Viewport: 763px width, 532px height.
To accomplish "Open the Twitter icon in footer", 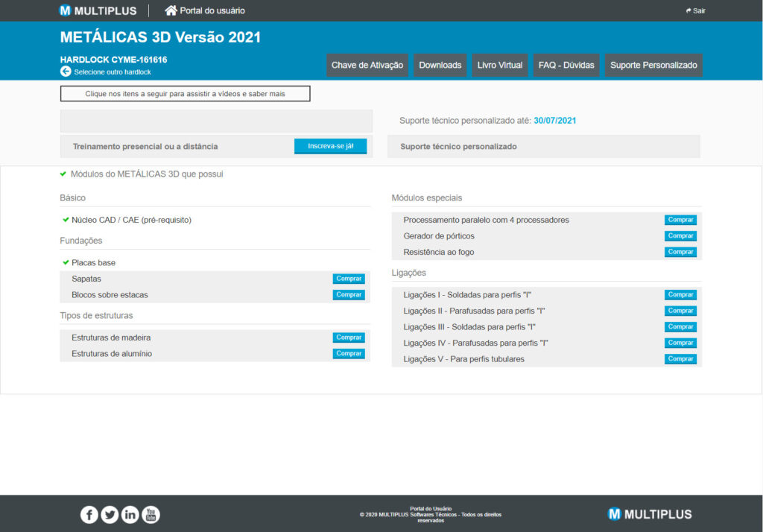I will coord(110,514).
